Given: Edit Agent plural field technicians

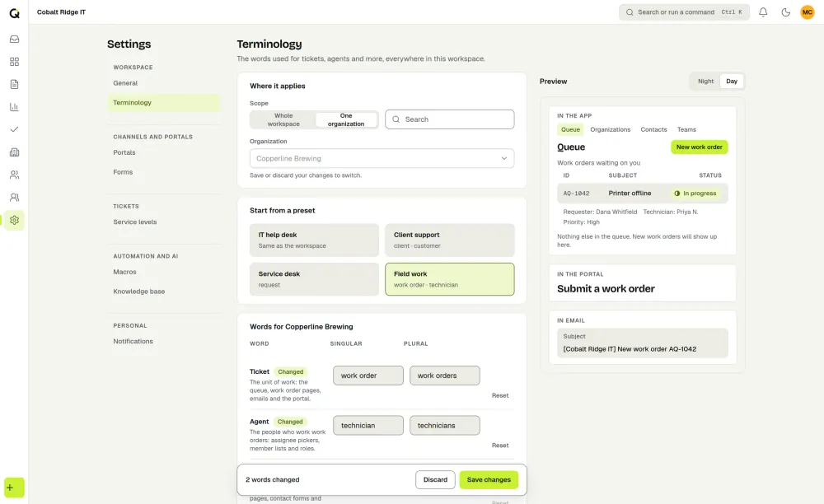Looking at the screenshot, I should [445, 425].
